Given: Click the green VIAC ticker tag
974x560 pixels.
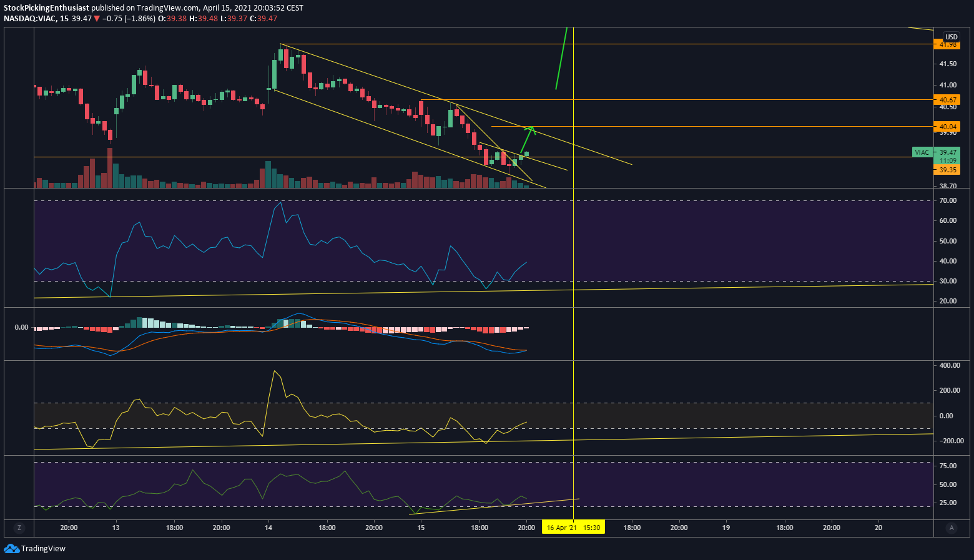Looking at the screenshot, I should click(922, 152).
